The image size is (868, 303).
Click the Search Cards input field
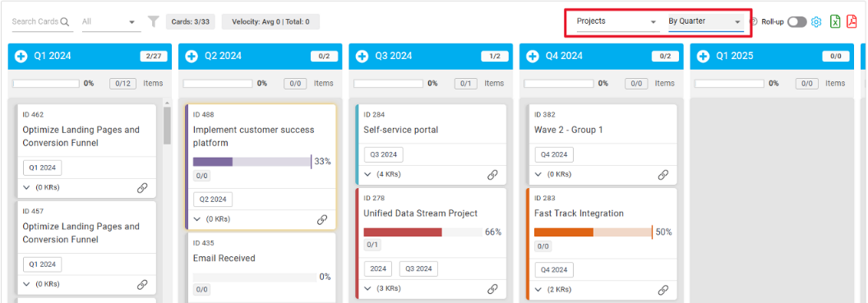click(x=42, y=21)
